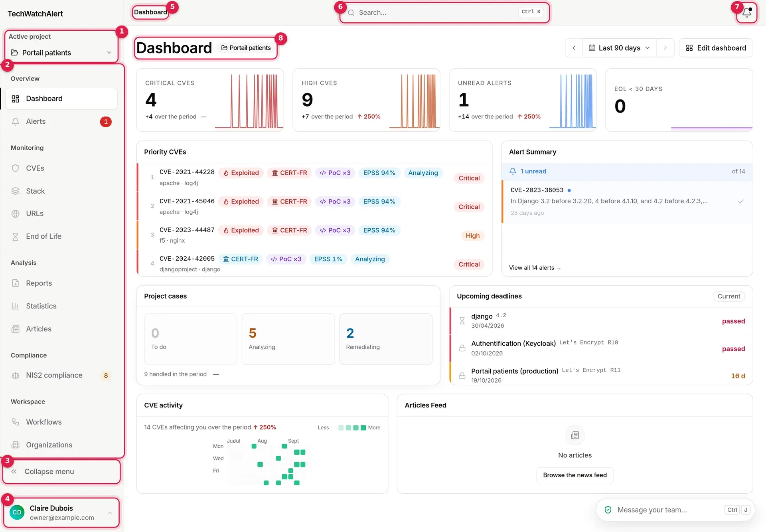The image size is (766, 532).
Task: Click the Collapse menu button
Action: [61, 471]
